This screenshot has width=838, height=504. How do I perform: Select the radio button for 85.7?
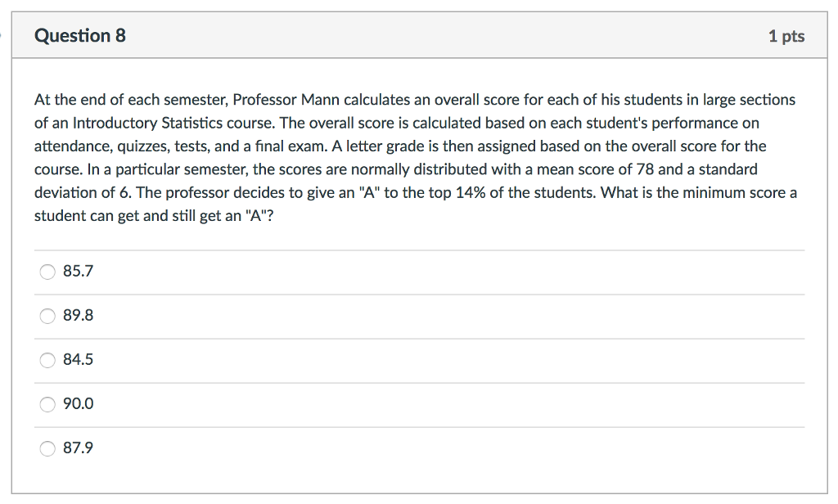point(47,272)
